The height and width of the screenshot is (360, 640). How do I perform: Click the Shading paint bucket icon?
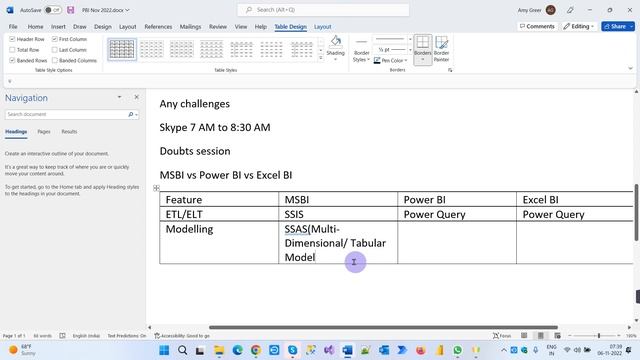pyautogui.click(x=336, y=41)
